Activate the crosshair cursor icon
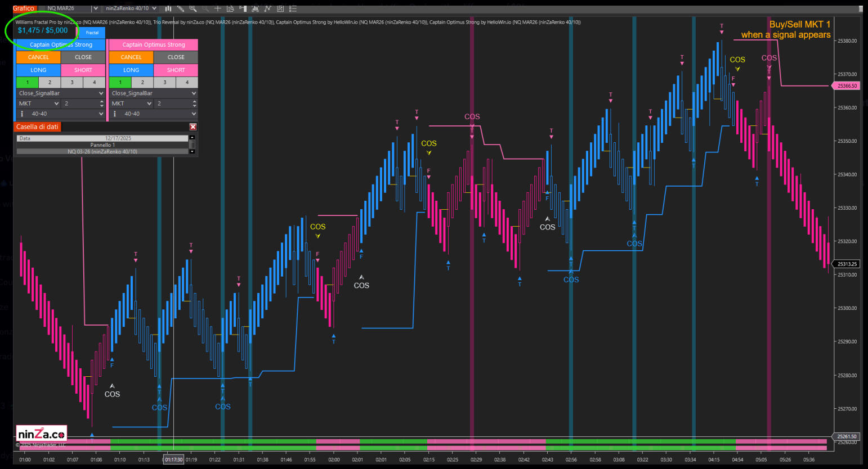Screen dimensions: 868x469 (218, 8)
